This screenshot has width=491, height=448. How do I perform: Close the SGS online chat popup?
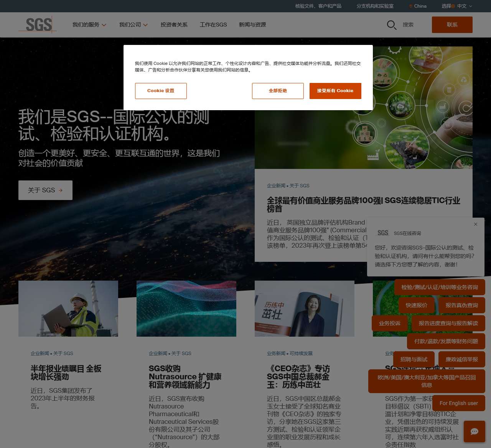pos(476,224)
